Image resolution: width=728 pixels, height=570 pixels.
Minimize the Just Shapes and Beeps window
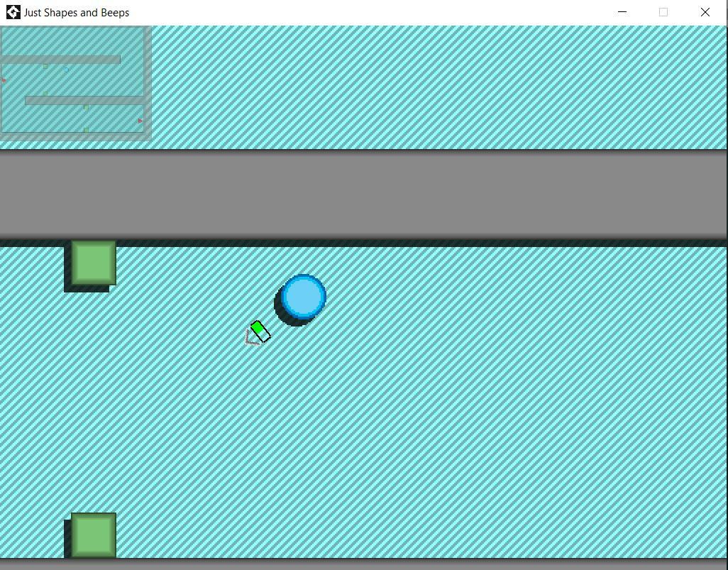coord(622,12)
